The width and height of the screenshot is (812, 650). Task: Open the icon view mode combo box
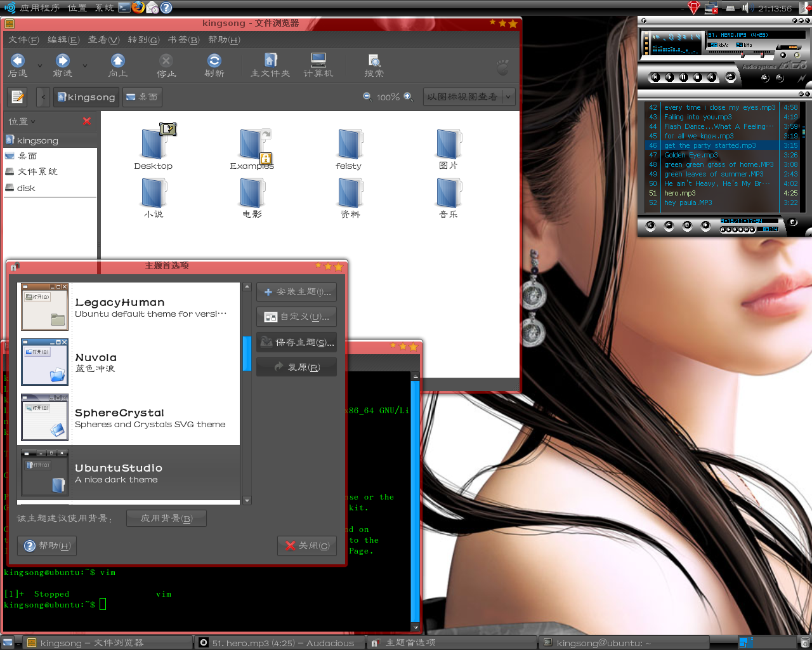pos(469,97)
